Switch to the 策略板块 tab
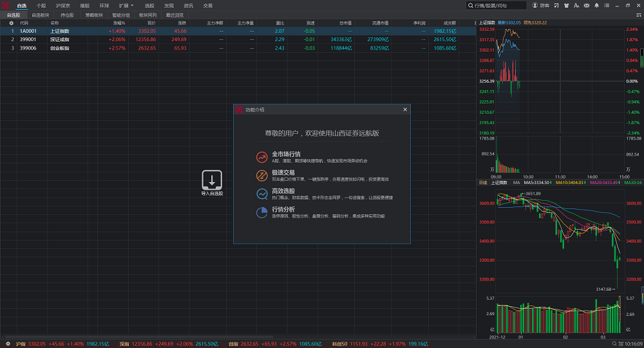This screenshot has height=348, width=644. (94, 15)
